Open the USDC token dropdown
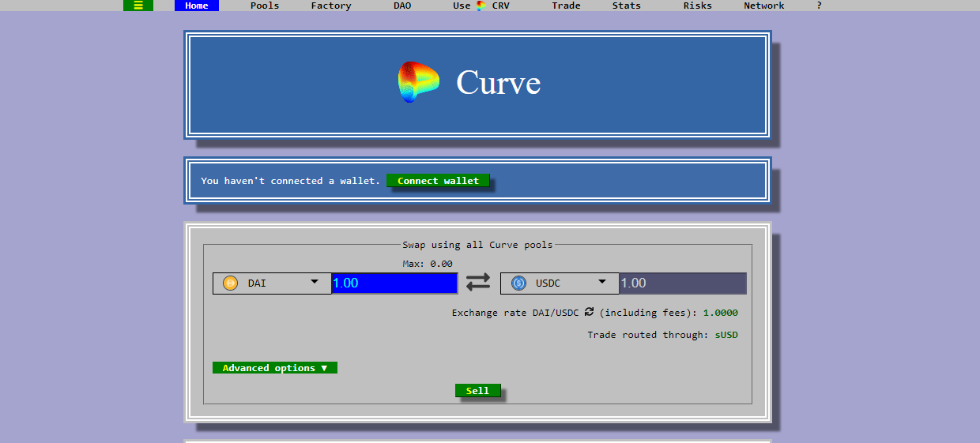This screenshot has width=980, height=443. click(x=560, y=283)
